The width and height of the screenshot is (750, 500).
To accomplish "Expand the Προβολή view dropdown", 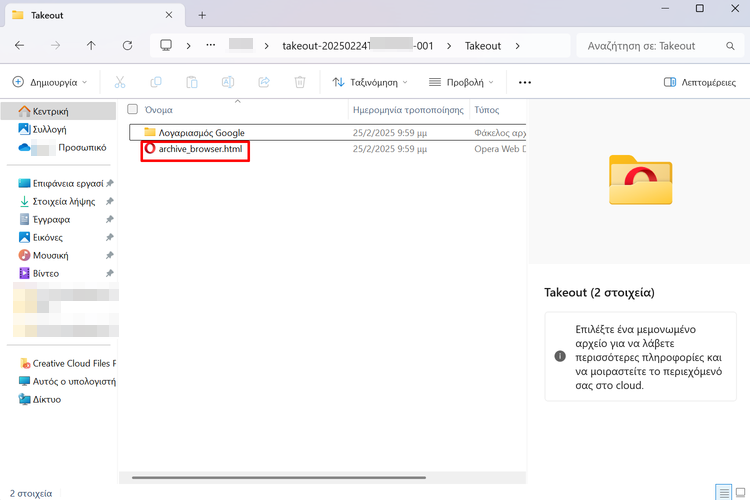I will point(461,82).
